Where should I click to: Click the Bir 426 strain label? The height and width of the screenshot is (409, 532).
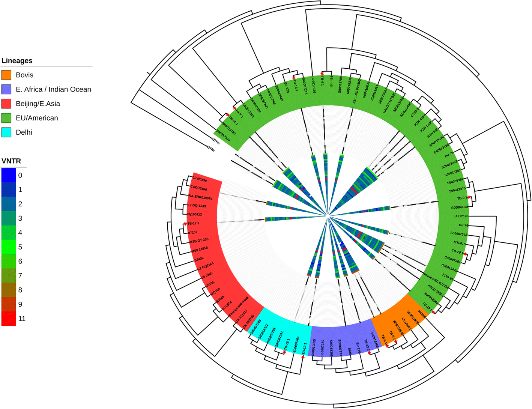click(331, 81)
